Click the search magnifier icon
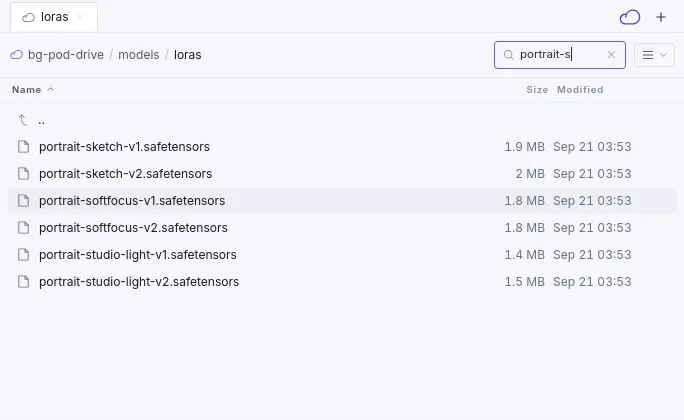Viewport: 684px width, 420px height. (x=508, y=55)
